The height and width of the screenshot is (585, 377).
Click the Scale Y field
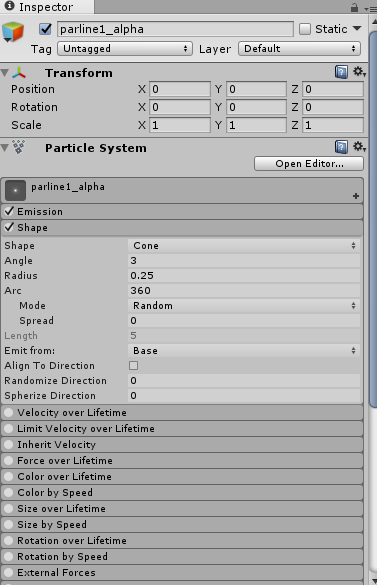(x=256, y=125)
